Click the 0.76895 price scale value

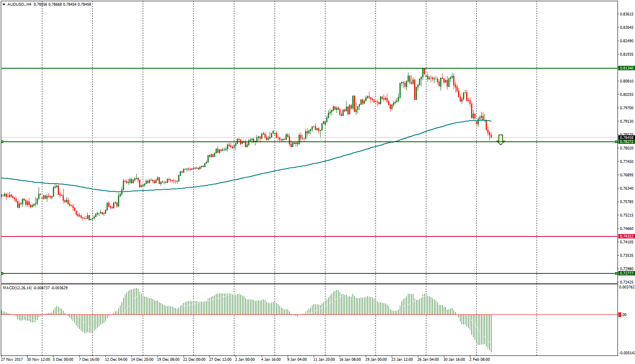point(626,175)
